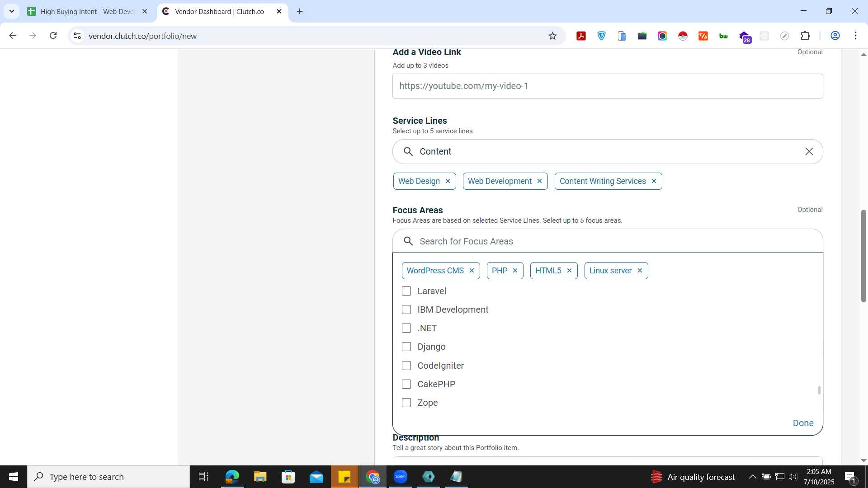
Task: Open the Extensions puzzle menu
Action: coord(805,36)
